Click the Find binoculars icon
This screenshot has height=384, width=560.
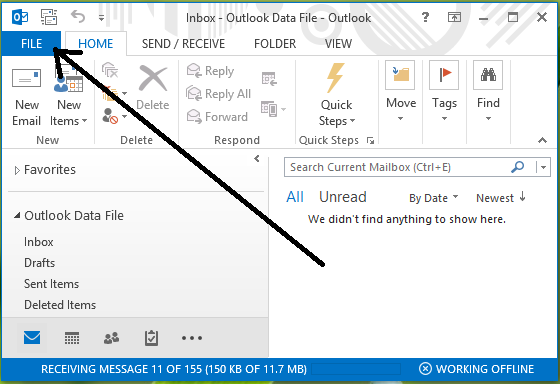488,75
